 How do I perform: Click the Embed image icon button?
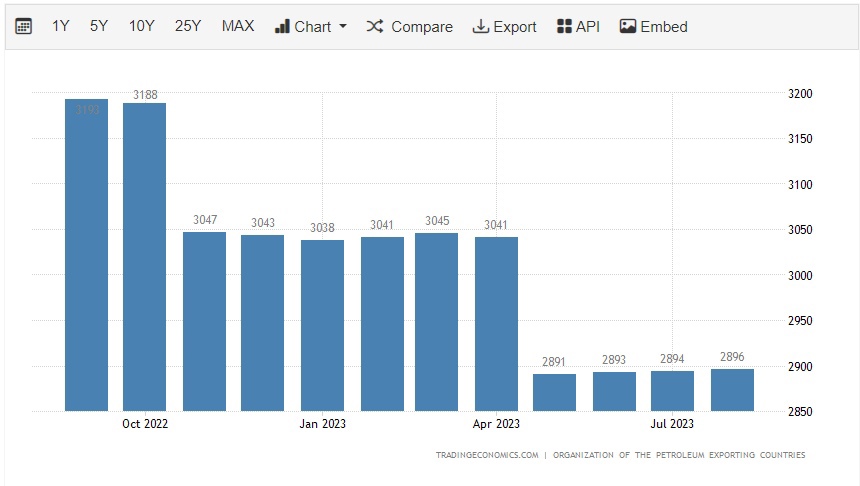[654, 27]
